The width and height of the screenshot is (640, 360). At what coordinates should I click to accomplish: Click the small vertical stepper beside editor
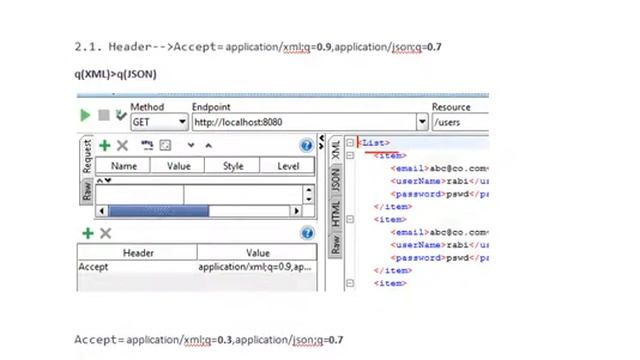click(x=309, y=194)
